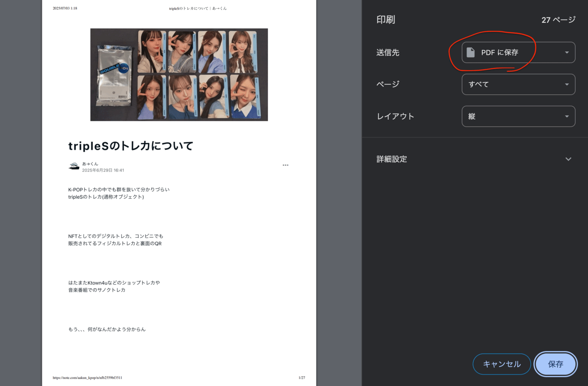The height and width of the screenshot is (386, 588).
Task: Click the 保存 button
Action: (x=556, y=364)
